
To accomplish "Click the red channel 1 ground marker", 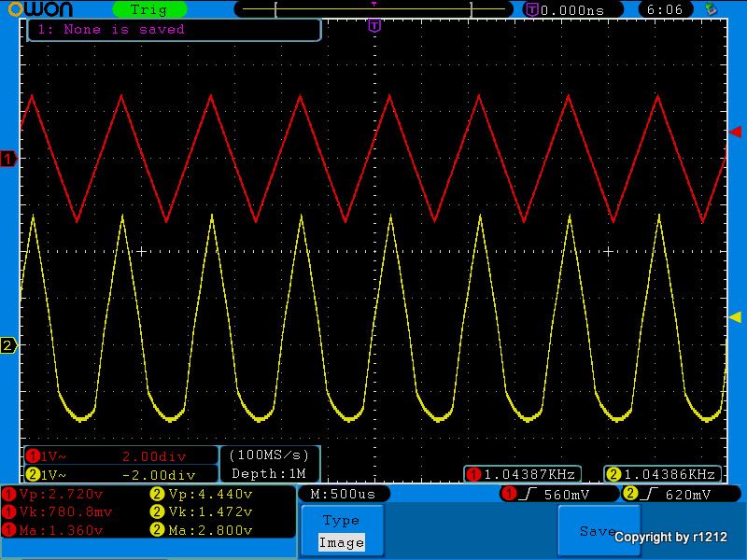I will pos(8,159).
